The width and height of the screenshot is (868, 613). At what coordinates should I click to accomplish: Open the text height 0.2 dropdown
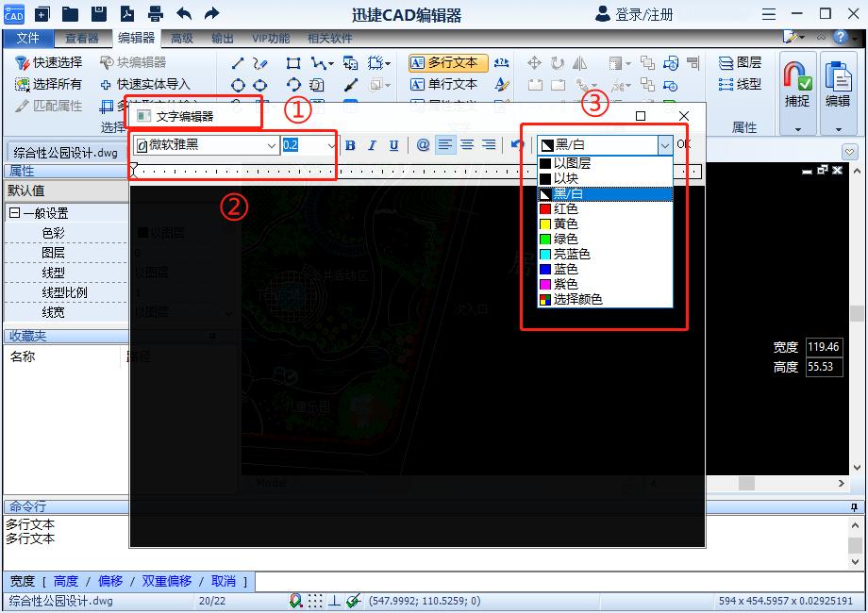tap(331, 145)
